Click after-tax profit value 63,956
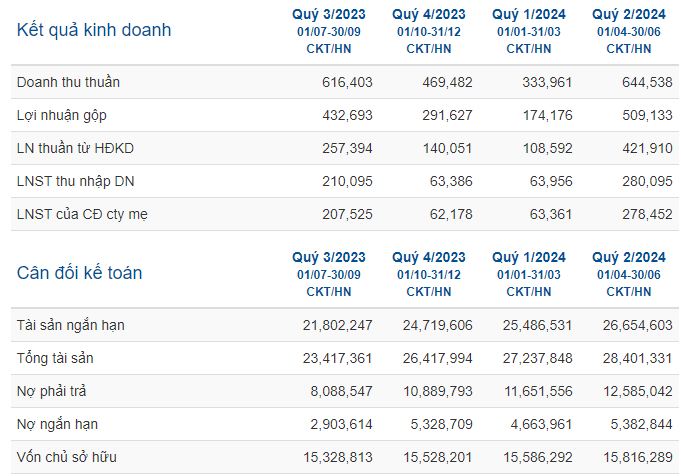Screen dimensions: 681x476 [x=551, y=182]
